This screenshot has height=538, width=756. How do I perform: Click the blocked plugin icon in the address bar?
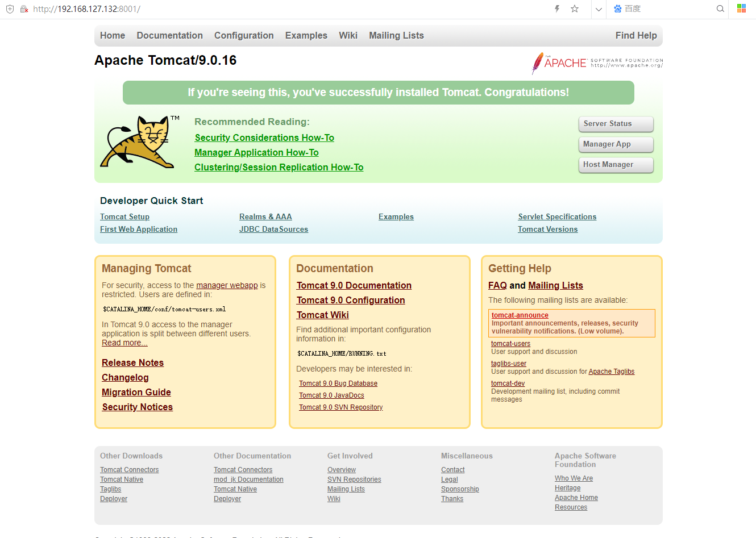coord(23,9)
